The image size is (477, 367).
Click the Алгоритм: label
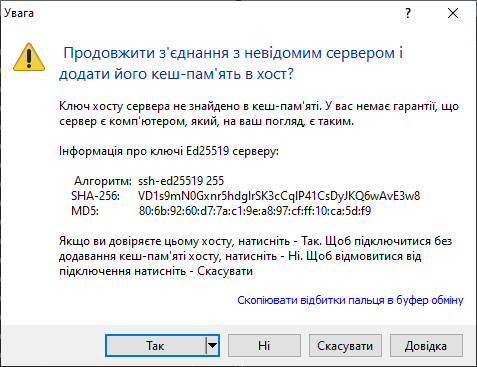pyautogui.click(x=103, y=181)
